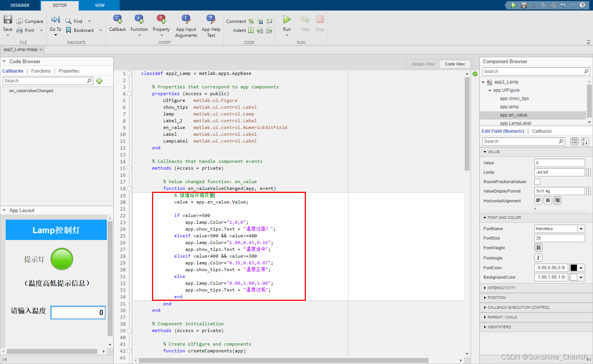
Task: Click the Value property input field
Action: (560, 163)
